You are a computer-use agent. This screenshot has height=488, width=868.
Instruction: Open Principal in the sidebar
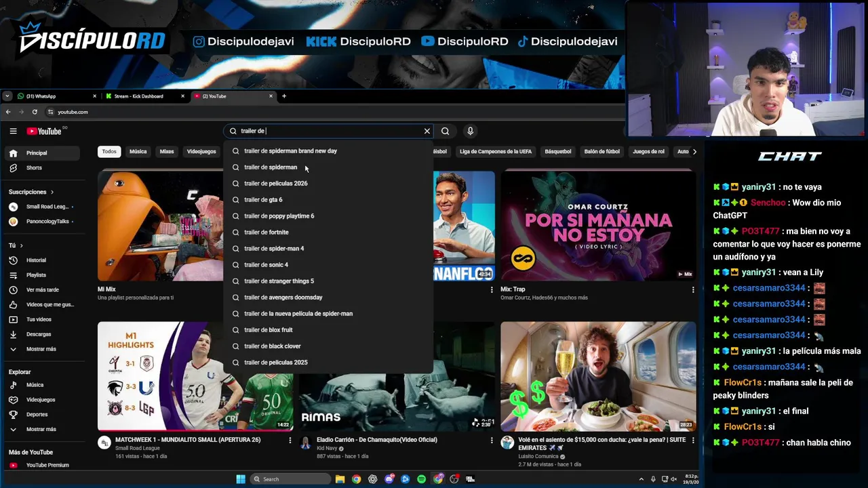coord(43,152)
